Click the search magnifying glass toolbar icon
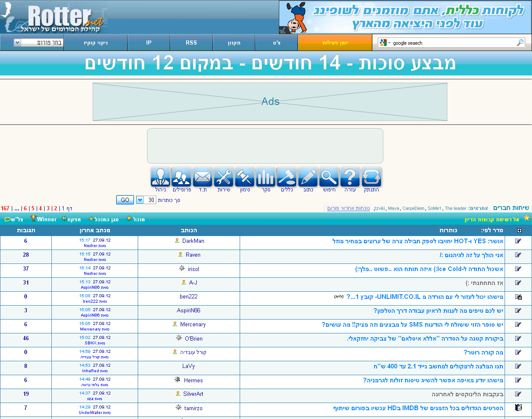532x419 pixels. (x=329, y=177)
